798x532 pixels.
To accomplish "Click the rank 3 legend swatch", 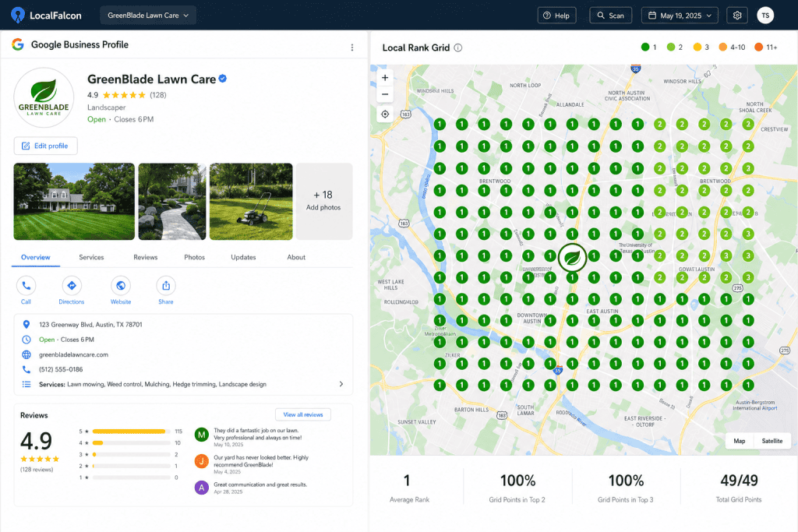I will (x=697, y=48).
